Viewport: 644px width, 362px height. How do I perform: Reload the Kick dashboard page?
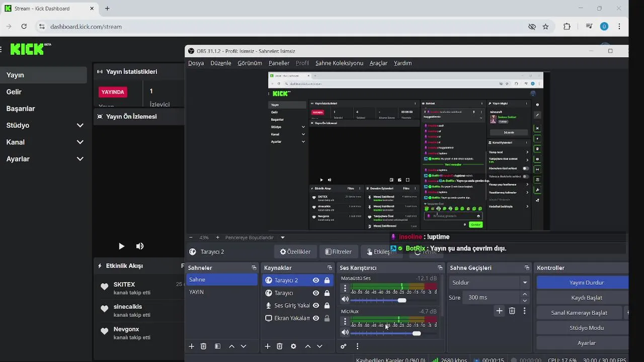(24, 27)
